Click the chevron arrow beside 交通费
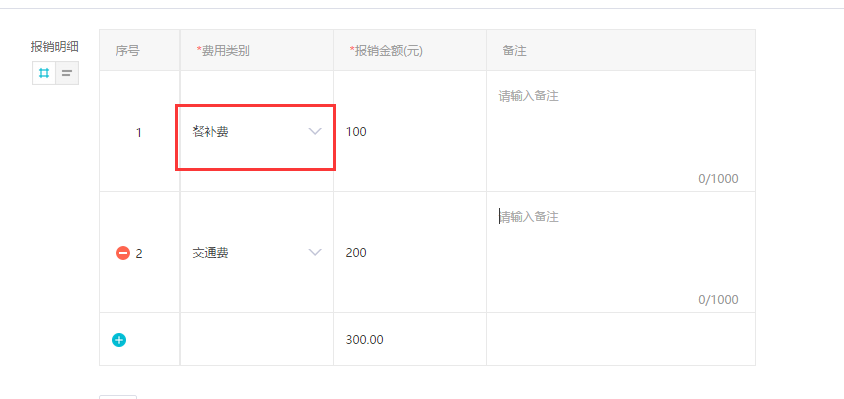 tap(315, 252)
